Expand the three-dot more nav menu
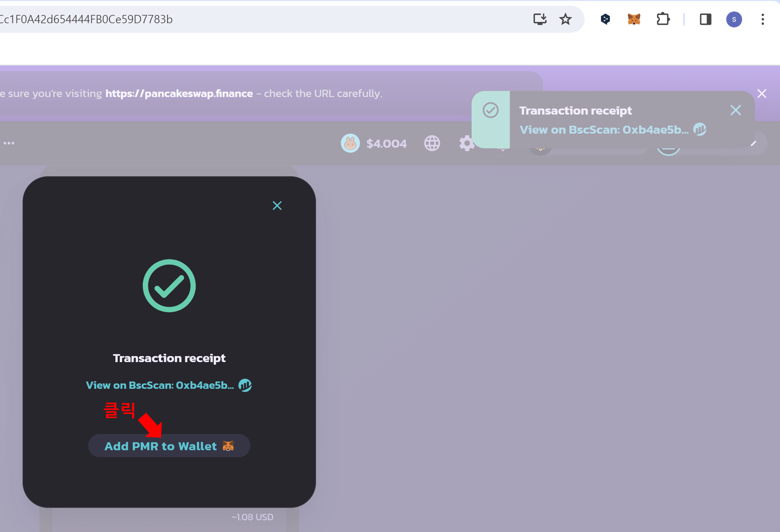Image resolution: width=780 pixels, height=532 pixels. pos(9,143)
